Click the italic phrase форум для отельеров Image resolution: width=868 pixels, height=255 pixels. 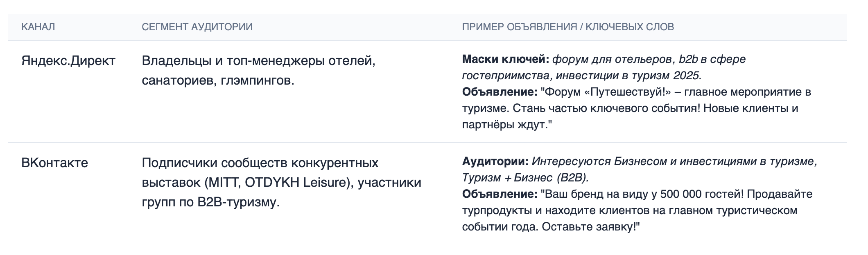tap(613, 59)
